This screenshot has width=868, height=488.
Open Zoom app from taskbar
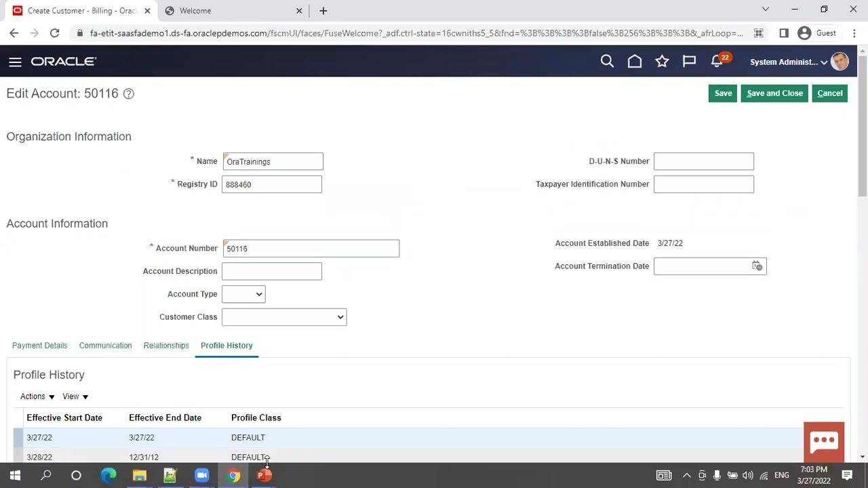point(202,475)
